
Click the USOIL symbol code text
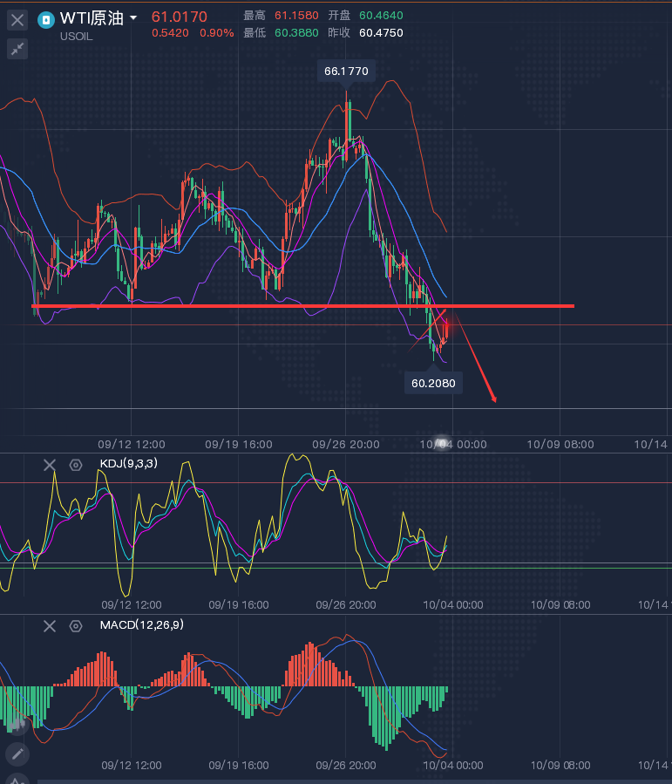click(77, 37)
